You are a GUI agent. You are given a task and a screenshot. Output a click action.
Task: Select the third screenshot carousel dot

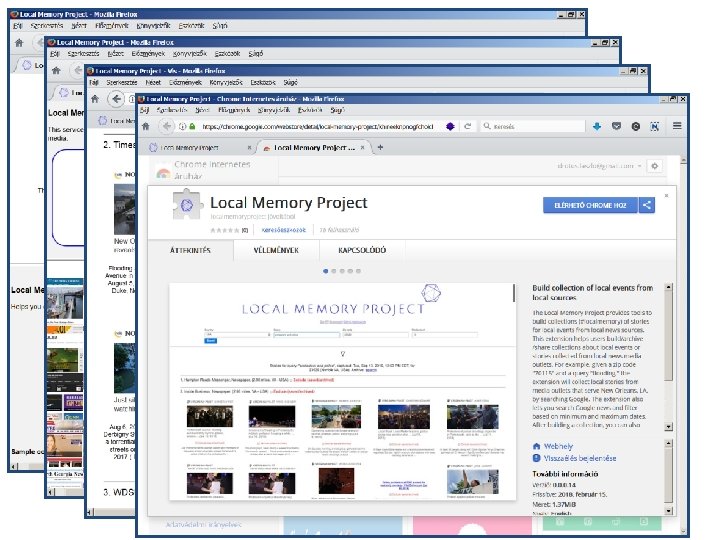pyautogui.click(x=342, y=271)
